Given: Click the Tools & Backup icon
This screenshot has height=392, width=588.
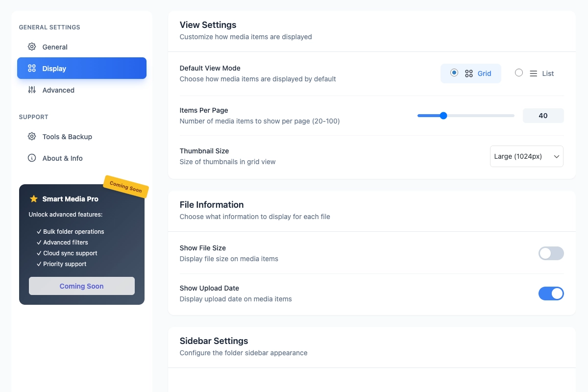Looking at the screenshot, I should pyautogui.click(x=32, y=137).
